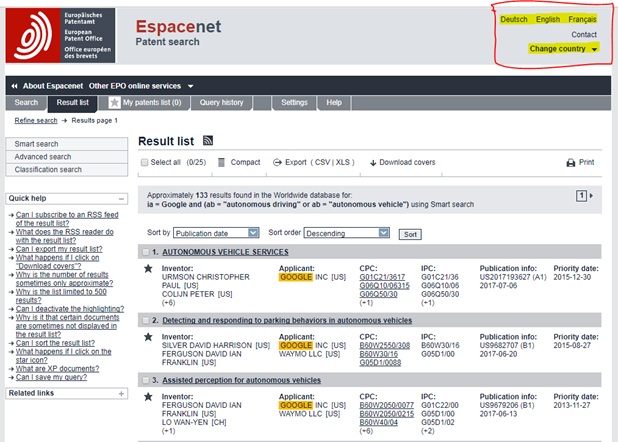Click the Sort button

point(410,235)
